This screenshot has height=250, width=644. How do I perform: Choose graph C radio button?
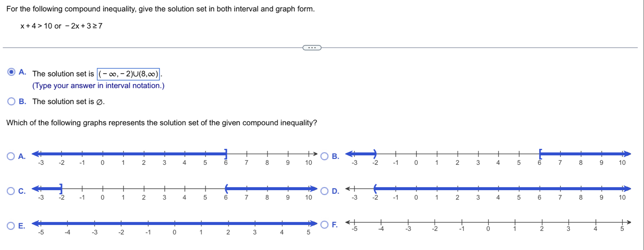pos(11,191)
